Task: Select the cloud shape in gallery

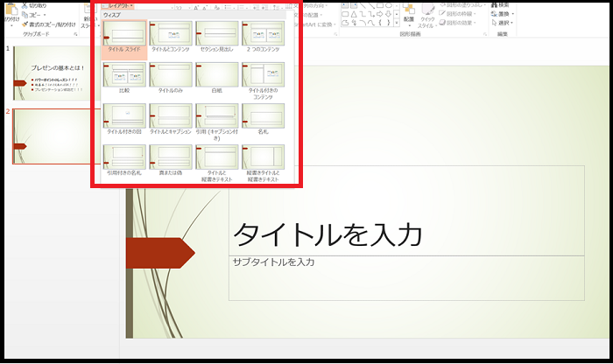Action: pos(345,23)
